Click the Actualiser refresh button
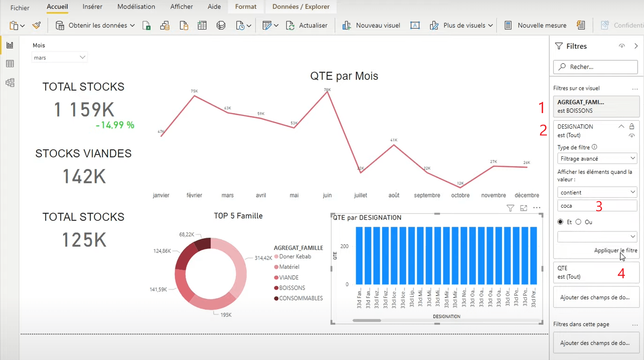Viewport: 644px width, 360px height. tap(307, 25)
